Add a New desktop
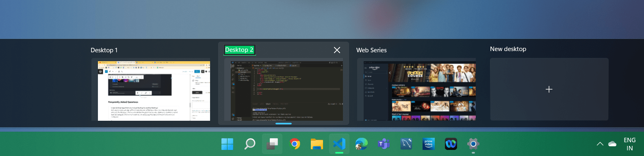 549,89
